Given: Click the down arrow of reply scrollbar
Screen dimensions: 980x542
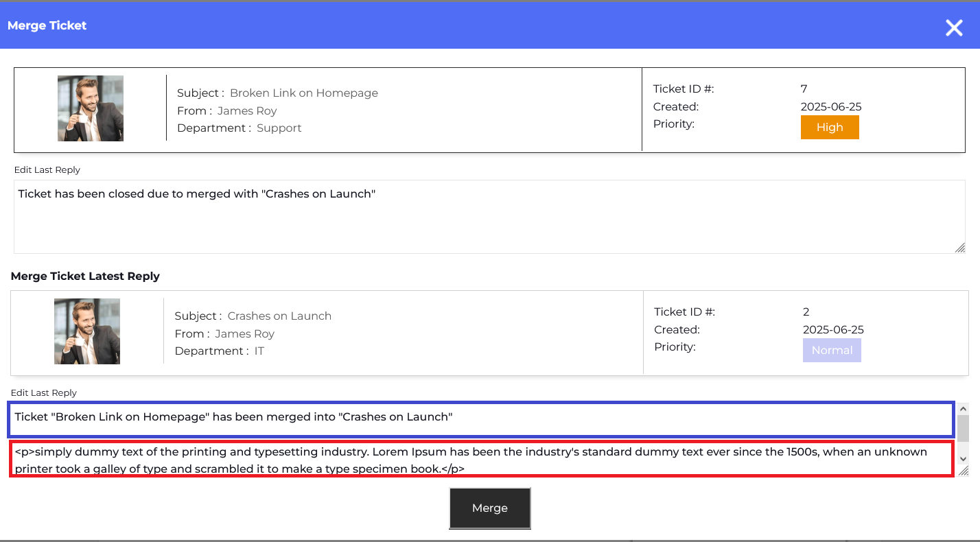Looking at the screenshot, I should (x=963, y=458).
